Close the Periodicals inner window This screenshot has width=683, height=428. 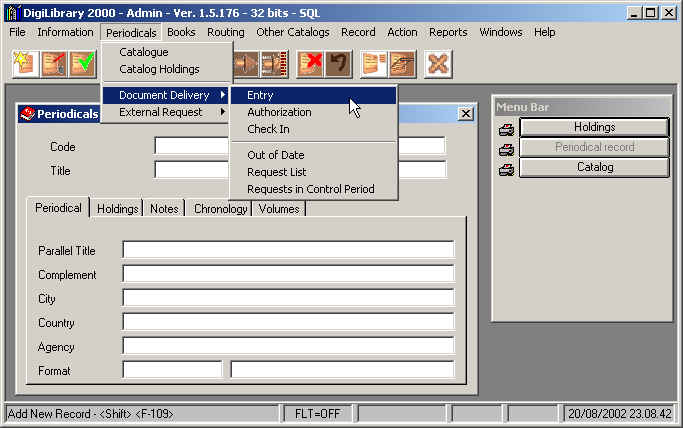pyautogui.click(x=466, y=114)
